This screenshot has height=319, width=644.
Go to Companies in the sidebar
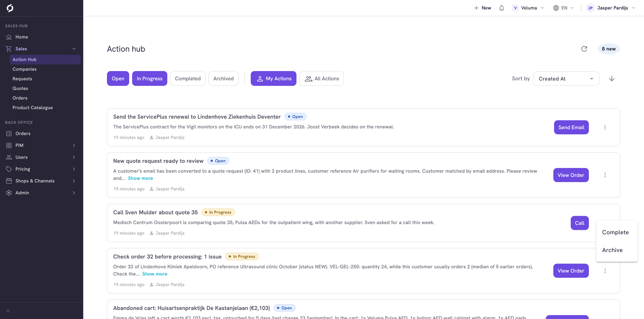(24, 69)
